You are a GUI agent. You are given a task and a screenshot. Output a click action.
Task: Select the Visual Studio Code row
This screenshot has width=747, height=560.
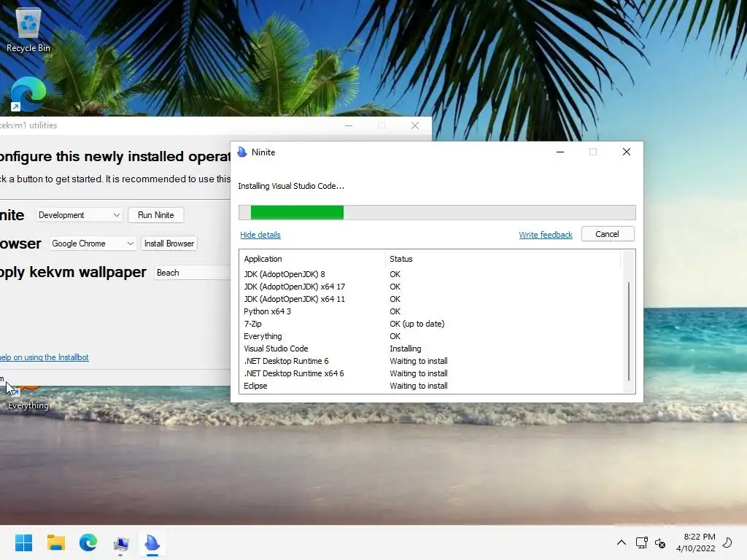430,349
